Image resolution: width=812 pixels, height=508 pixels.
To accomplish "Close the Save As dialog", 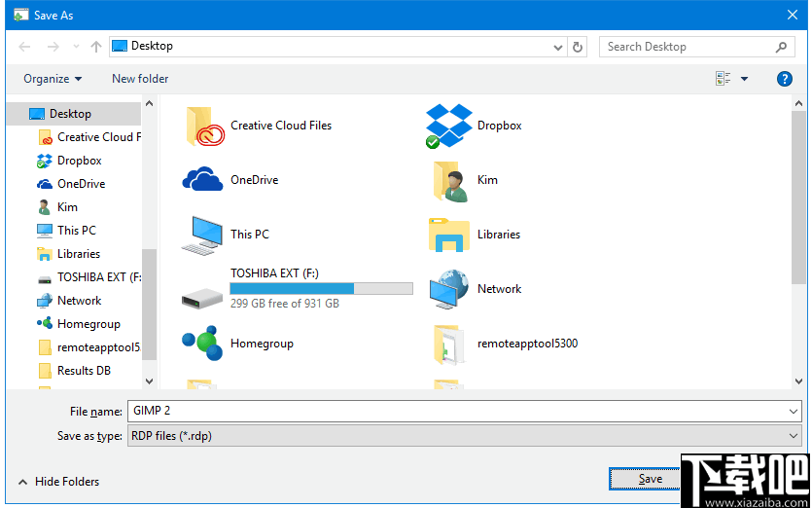I will click(793, 15).
